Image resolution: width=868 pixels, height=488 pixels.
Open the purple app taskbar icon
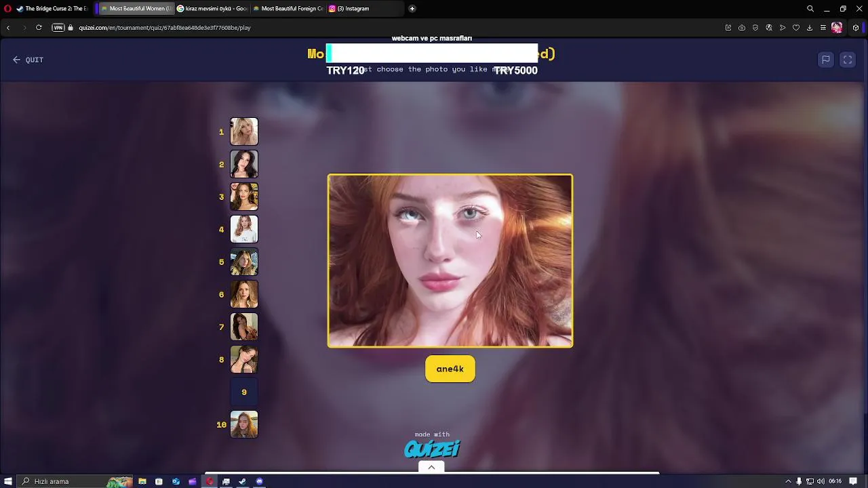point(193,481)
